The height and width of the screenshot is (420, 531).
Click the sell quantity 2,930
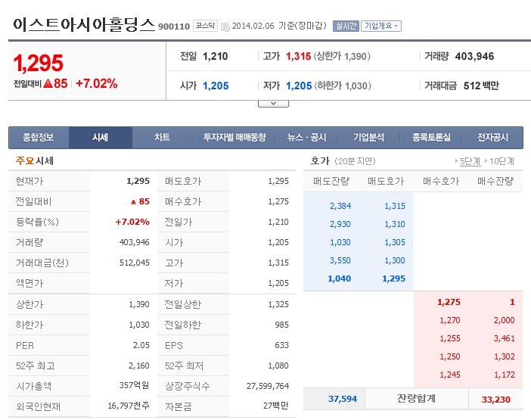click(x=340, y=224)
